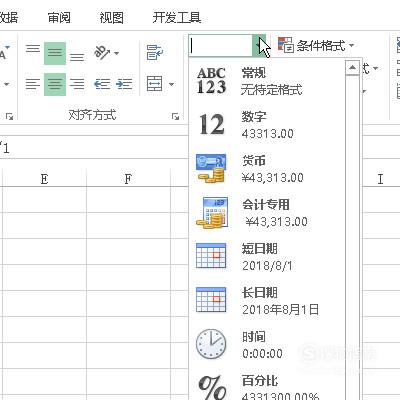Select 常规 general number format
The image size is (400, 400).
click(x=267, y=81)
